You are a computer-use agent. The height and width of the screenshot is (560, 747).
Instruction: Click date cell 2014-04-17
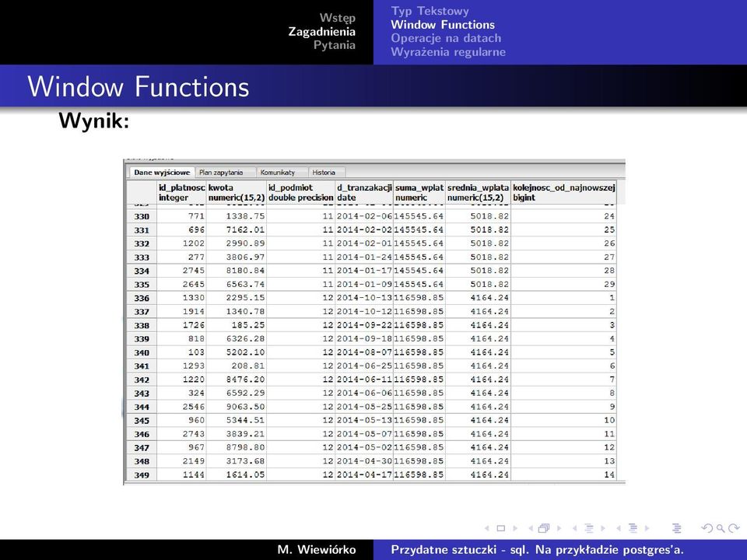[x=364, y=474]
